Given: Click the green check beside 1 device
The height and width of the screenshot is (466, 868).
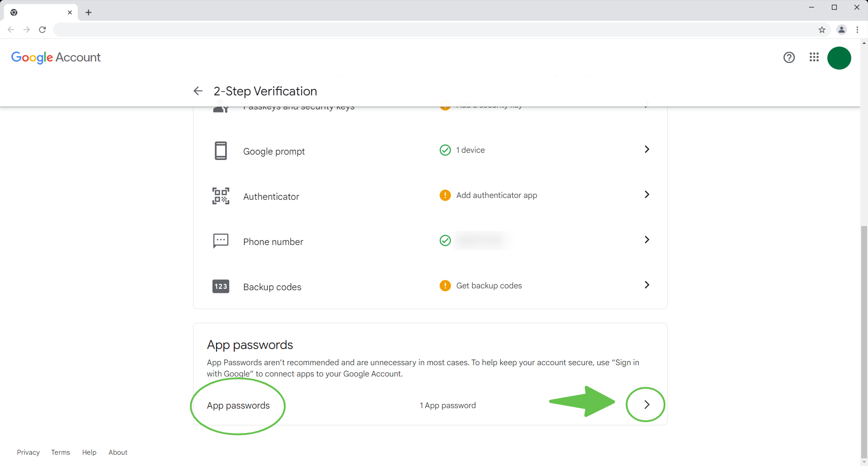Looking at the screenshot, I should [x=445, y=150].
